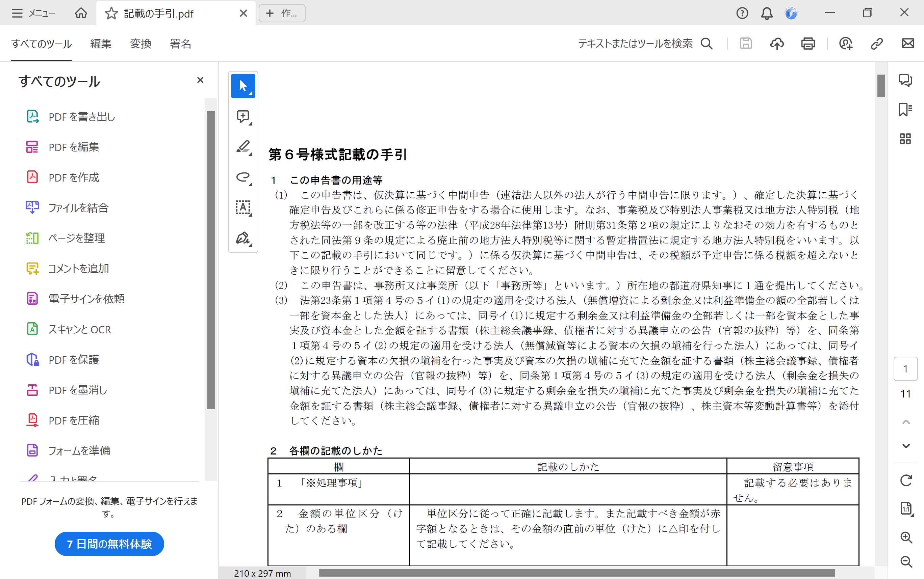Image resolution: width=924 pixels, height=579 pixels.
Task: Select the text box tool
Action: tap(242, 207)
